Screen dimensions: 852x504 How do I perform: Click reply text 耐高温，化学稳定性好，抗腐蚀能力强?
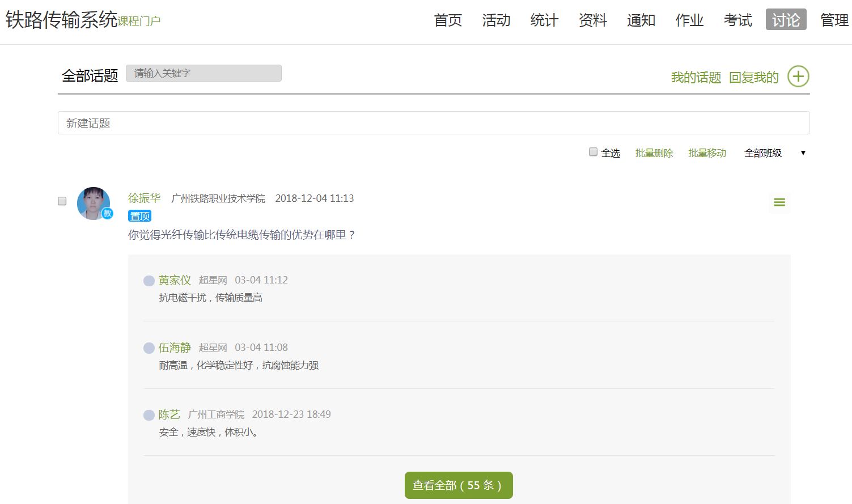click(x=239, y=365)
